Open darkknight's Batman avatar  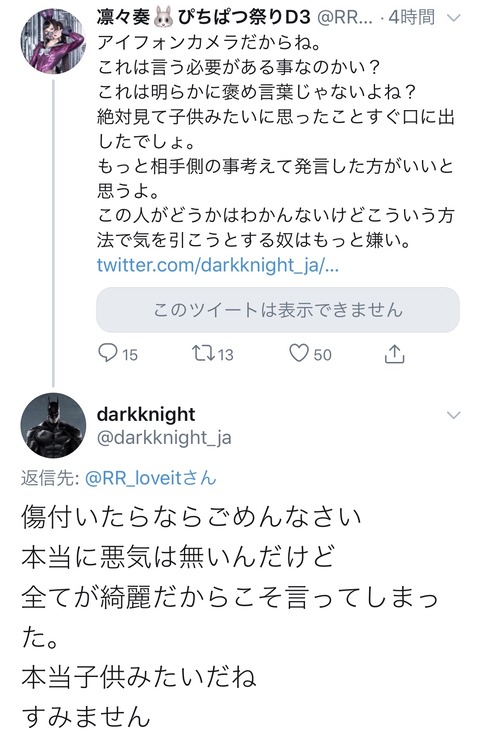[53, 425]
